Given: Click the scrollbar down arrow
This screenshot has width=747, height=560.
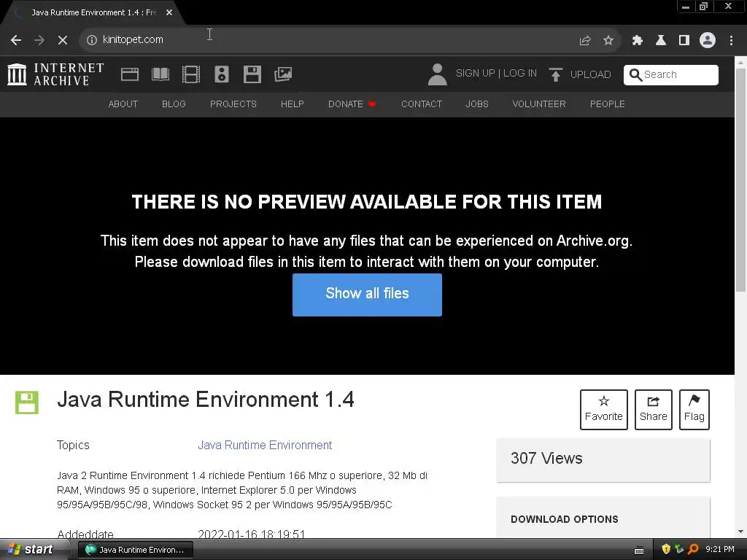Looking at the screenshot, I should tap(741, 532).
